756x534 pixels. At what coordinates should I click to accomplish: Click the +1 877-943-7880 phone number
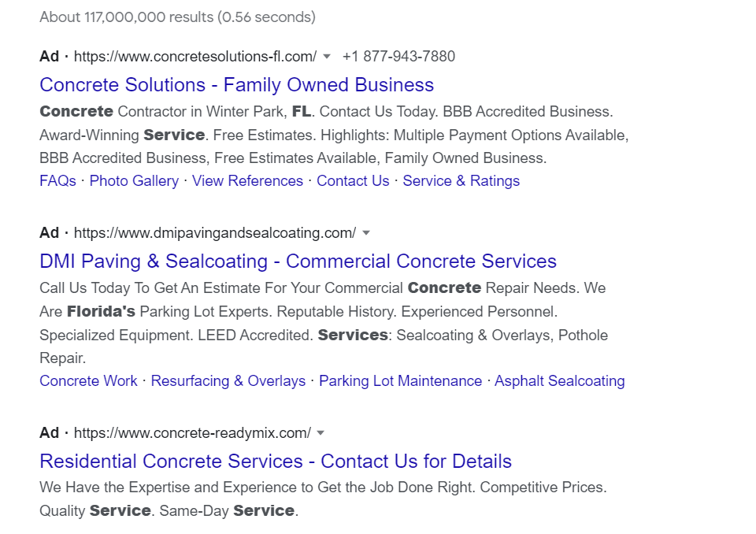coord(398,57)
